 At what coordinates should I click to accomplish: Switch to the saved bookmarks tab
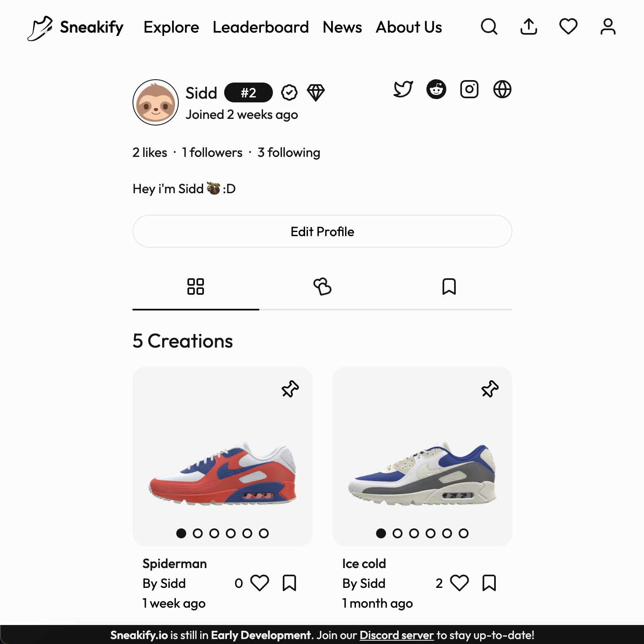click(449, 286)
